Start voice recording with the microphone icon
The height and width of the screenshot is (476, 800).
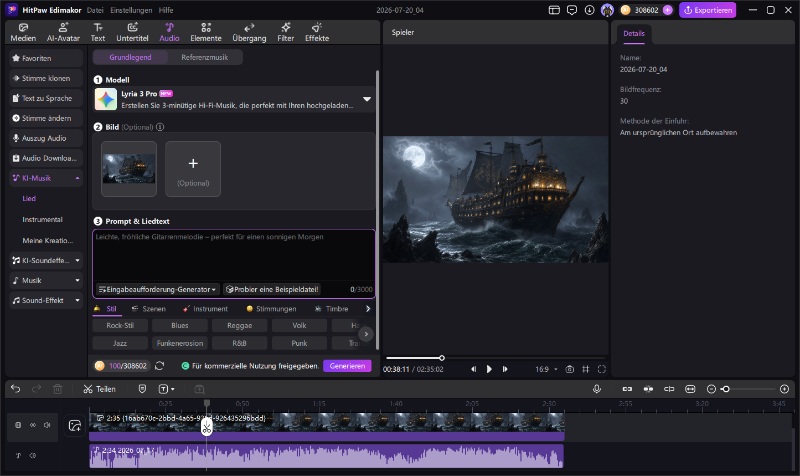(596, 389)
